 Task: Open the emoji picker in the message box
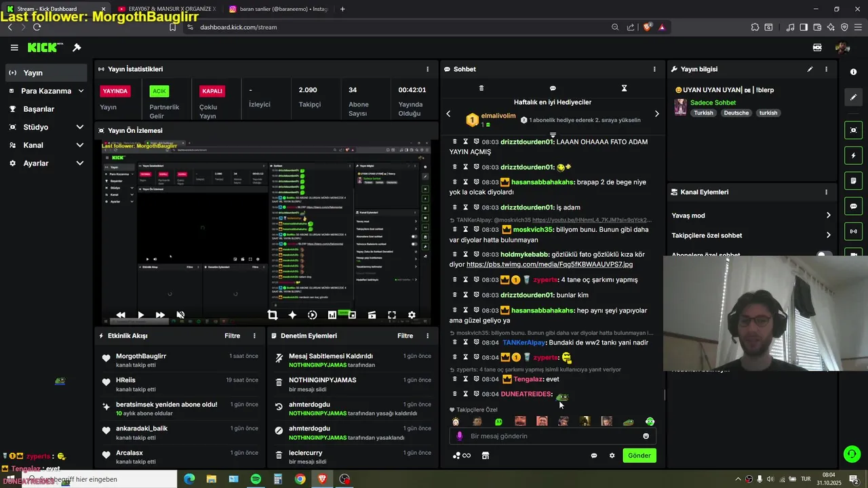point(646,436)
